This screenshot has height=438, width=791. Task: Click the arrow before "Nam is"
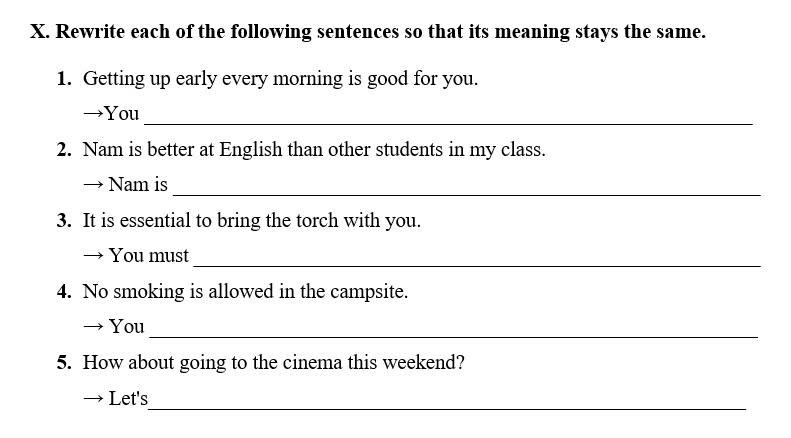click(93, 184)
